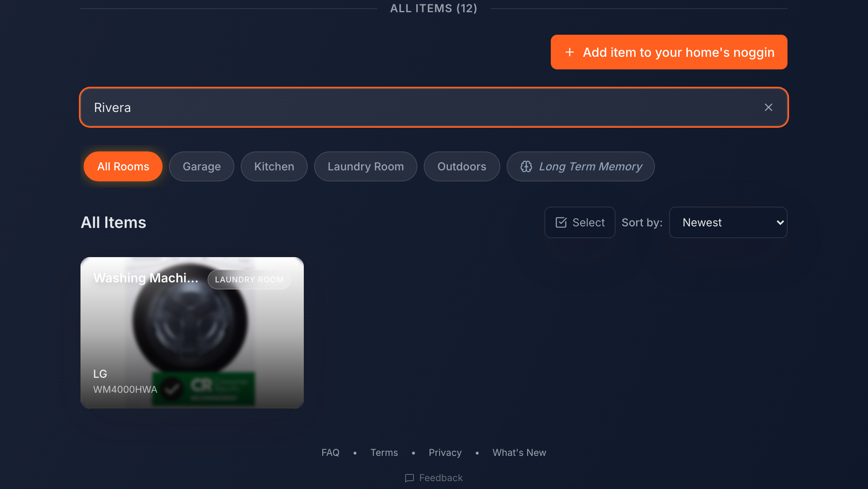Filter by Outdoors room
868x489 pixels.
[462, 166]
